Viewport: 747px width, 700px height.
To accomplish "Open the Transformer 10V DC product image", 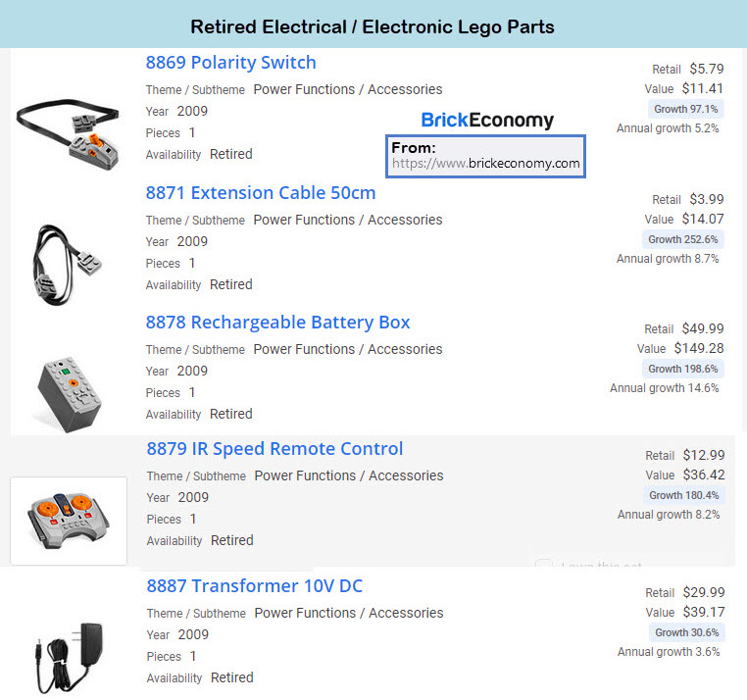I will [x=68, y=650].
